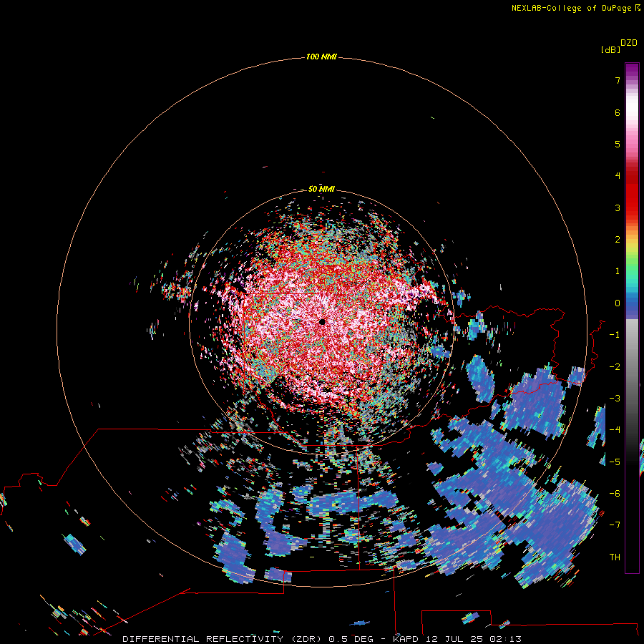Click the radar site black center dot
This screenshot has width=644, height=644.
pos(323,321)
